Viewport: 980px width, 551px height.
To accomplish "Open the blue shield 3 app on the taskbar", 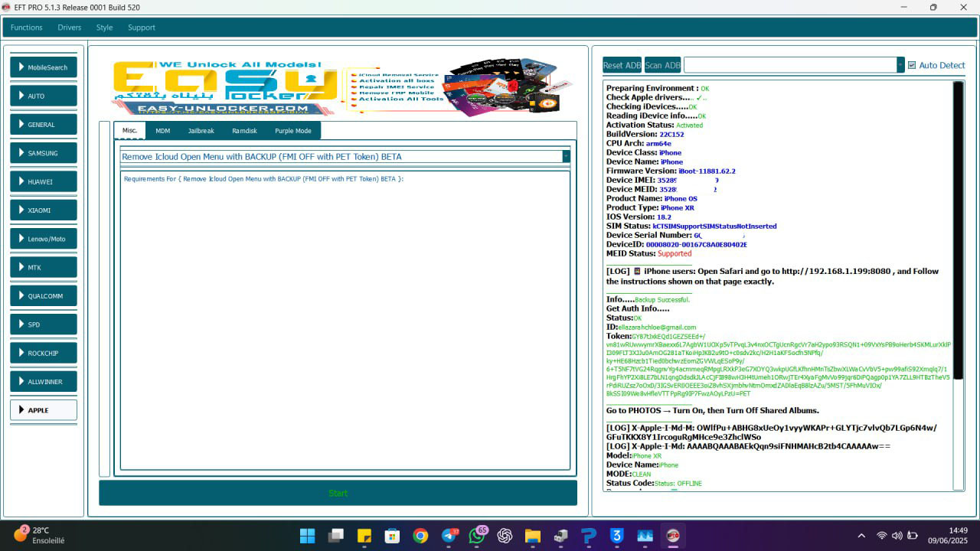I will tap(617, 536).
